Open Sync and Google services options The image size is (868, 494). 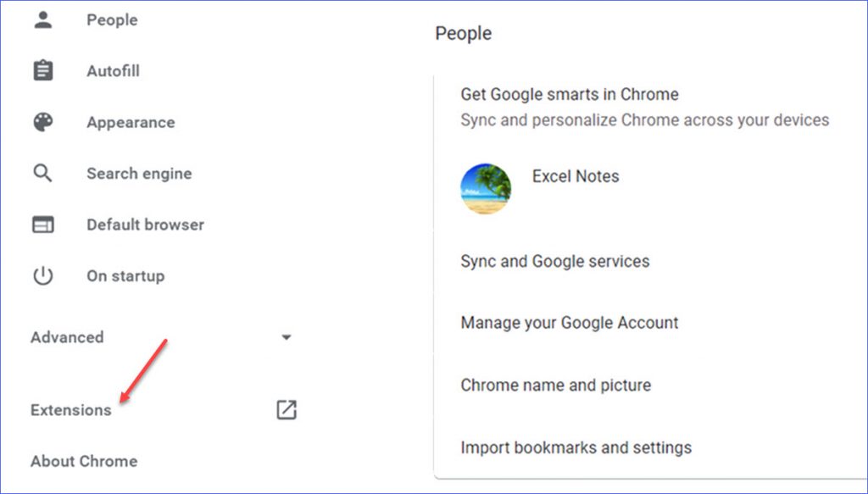(555, 261)
